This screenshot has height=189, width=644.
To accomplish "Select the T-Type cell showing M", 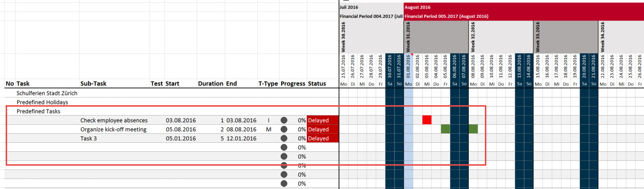I will point(268,129).
